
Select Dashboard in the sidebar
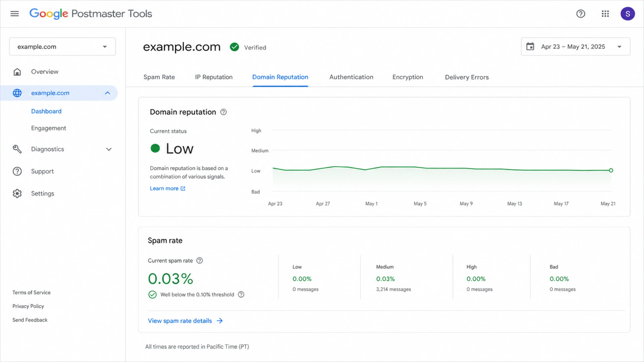[46, 111]
